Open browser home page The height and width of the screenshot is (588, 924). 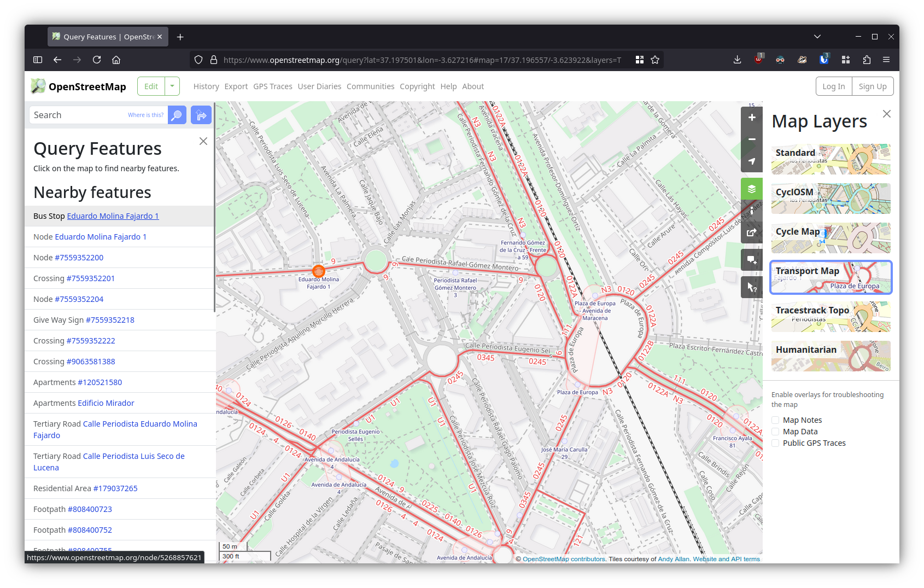(x=116, y=60)
